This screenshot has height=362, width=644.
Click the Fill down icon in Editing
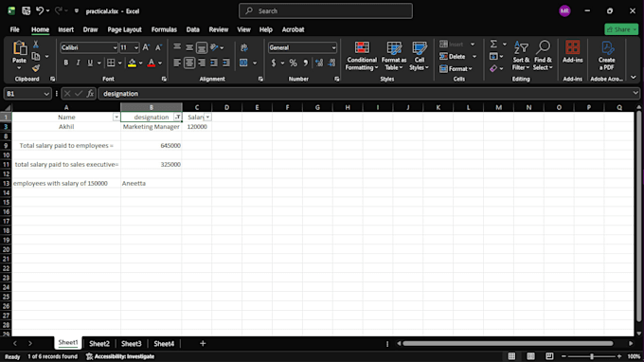coord(493,56)
